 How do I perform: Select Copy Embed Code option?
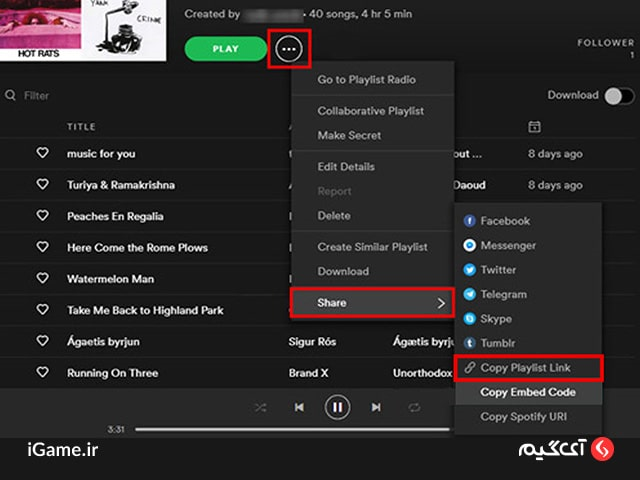(528, 392)
